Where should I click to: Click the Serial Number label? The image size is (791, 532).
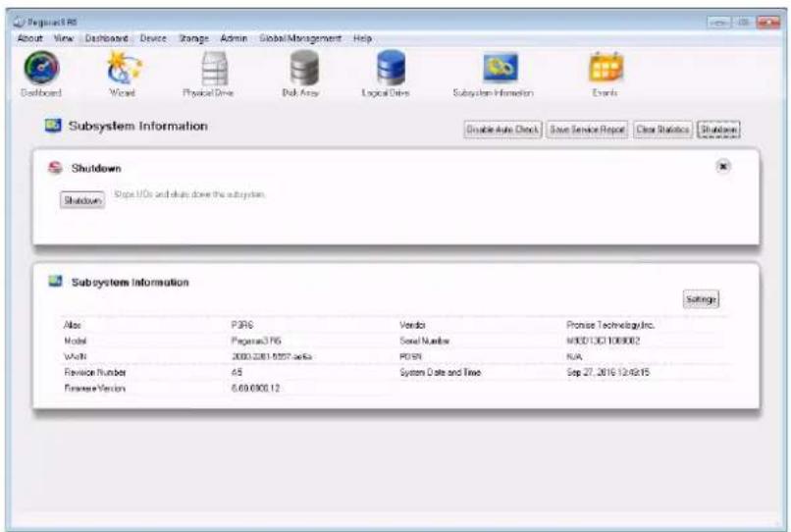424,341
